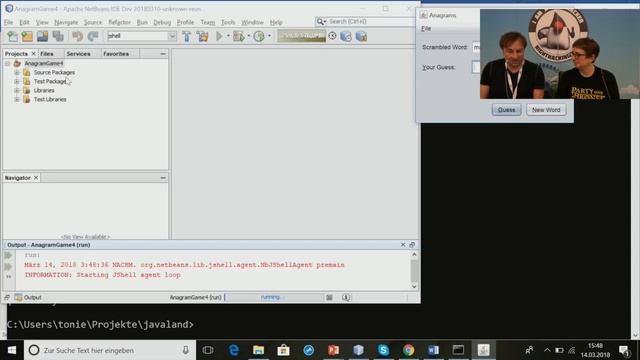Click the Redo arrow icon
Screen dimensions: 640x360
tap(93, 36)
